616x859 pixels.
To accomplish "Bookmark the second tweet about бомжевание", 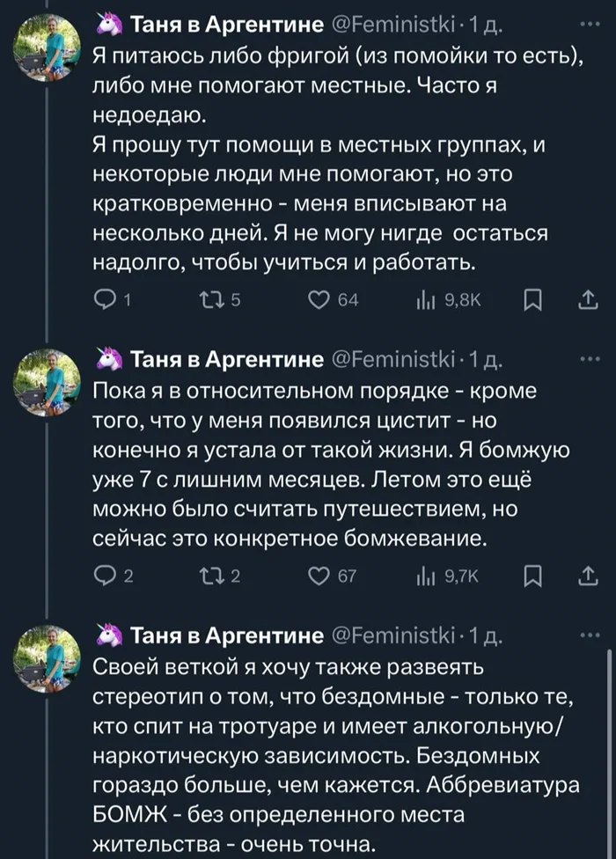I will tap(531, 577).
